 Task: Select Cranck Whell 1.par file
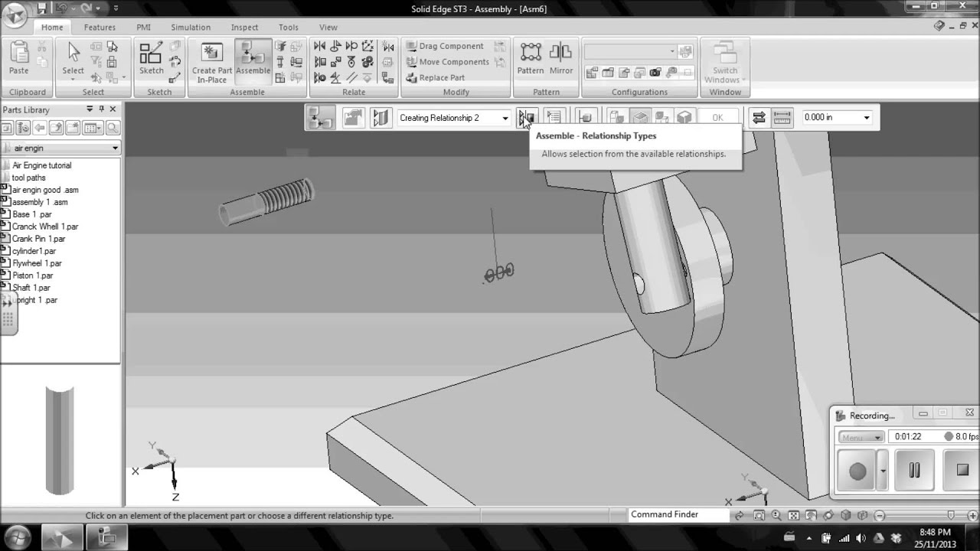(45, 227)
